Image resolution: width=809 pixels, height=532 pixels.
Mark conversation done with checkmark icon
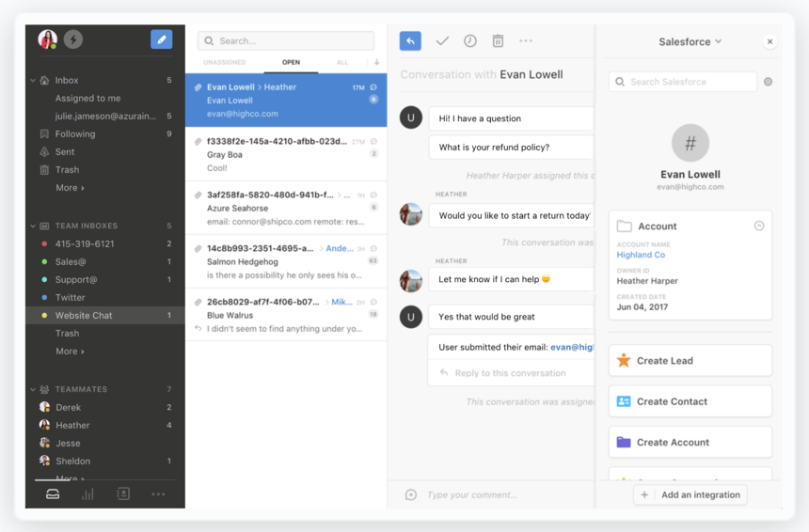442,40
